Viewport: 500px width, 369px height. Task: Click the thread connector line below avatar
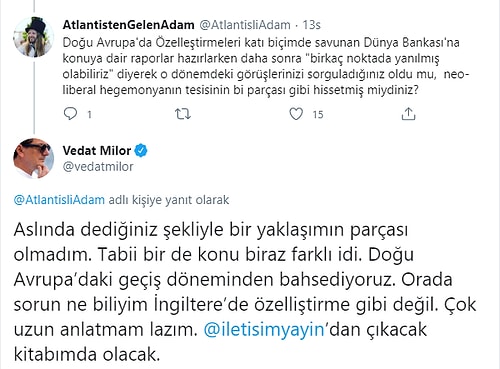click(x=34, y=96)
